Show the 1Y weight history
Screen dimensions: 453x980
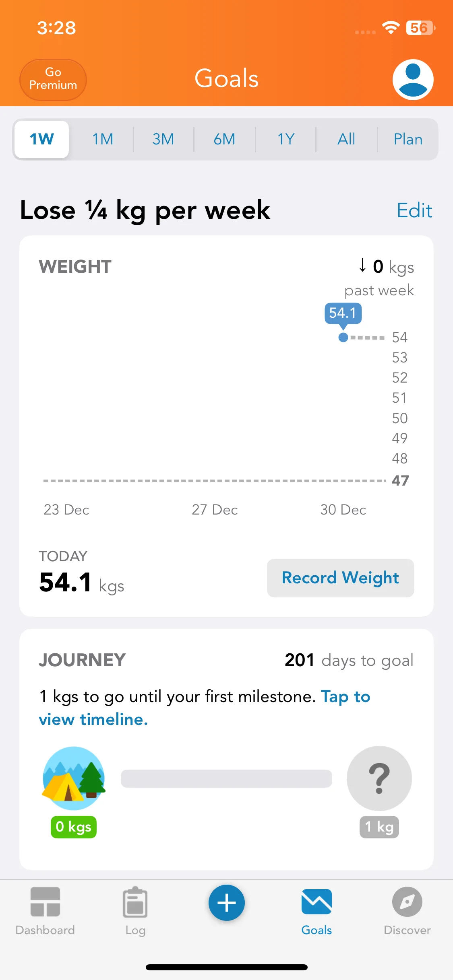[286, 139]
